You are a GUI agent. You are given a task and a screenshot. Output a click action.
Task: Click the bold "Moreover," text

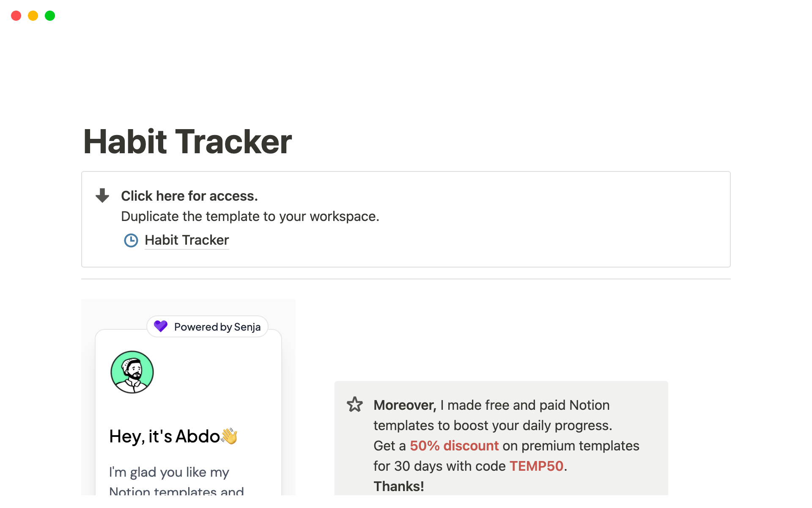click(x=405, y=405)
